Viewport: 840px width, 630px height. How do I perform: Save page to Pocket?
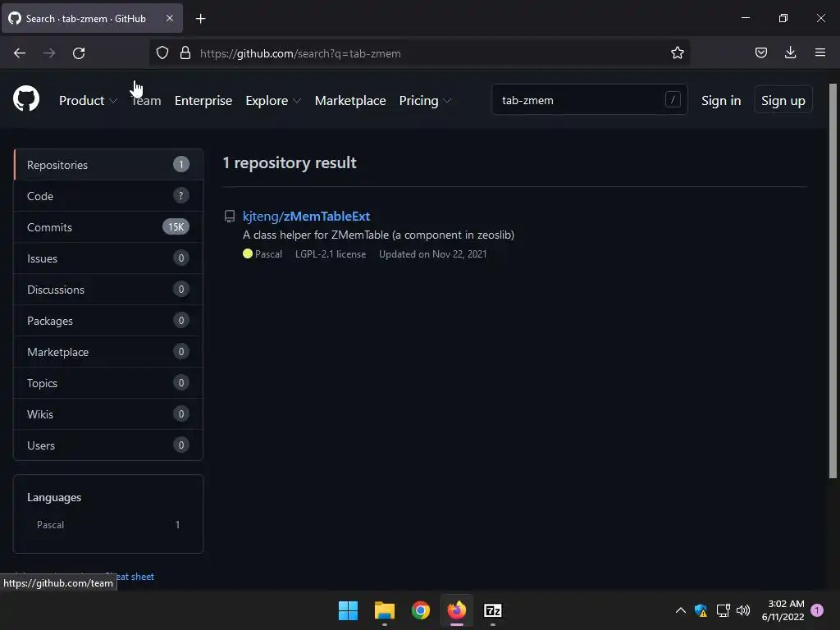click(x=760, y=52)
